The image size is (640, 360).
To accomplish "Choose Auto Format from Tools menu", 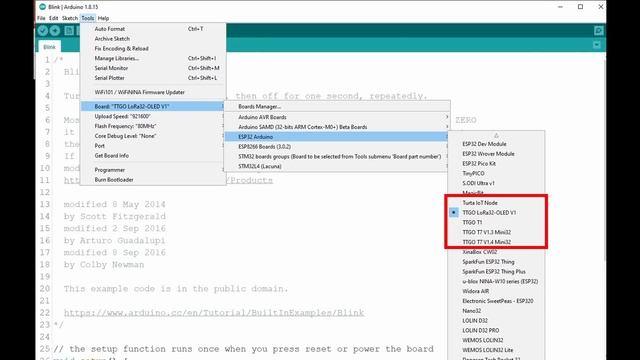I will (x=153, y=29).
